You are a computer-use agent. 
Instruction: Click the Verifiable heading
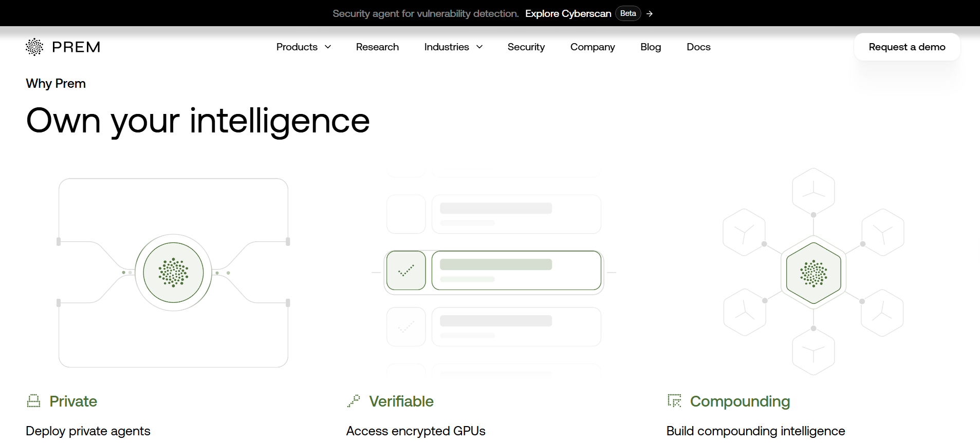(401, 401)
